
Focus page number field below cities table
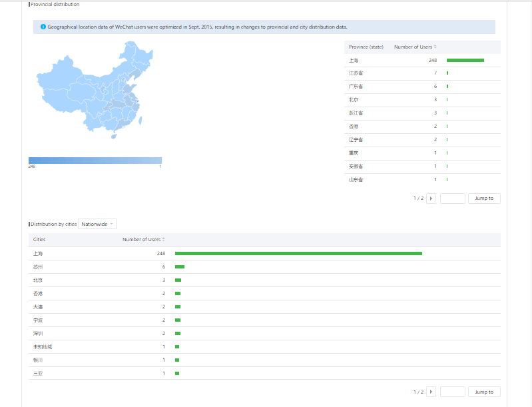(452, 392)
